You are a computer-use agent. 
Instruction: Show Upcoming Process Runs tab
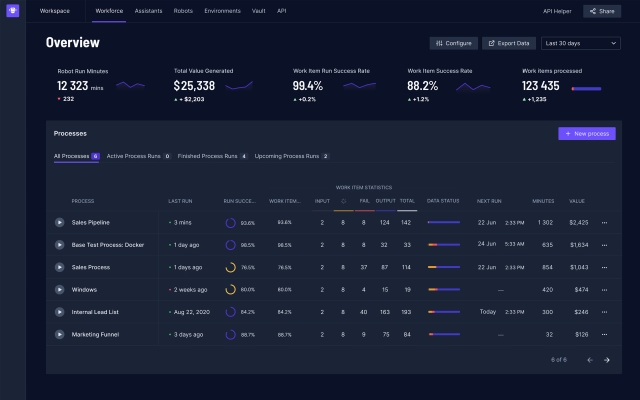click(x=291, y=156)
